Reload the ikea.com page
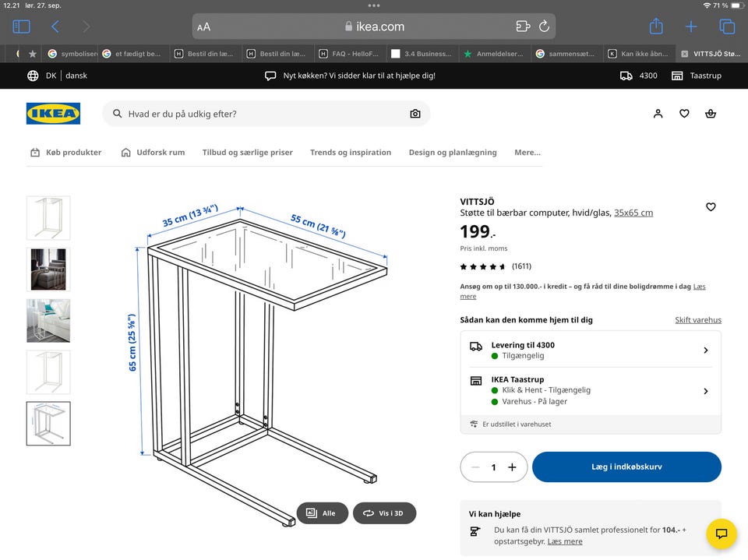 [x=545, y=26]
